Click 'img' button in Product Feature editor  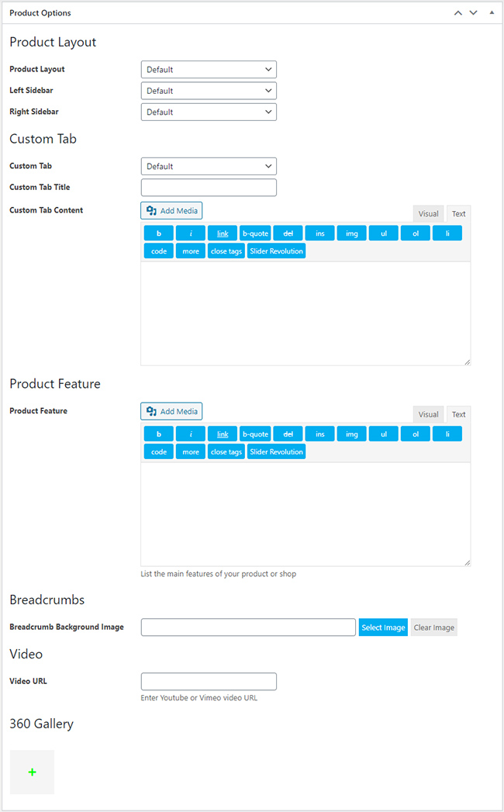point(352,434)
